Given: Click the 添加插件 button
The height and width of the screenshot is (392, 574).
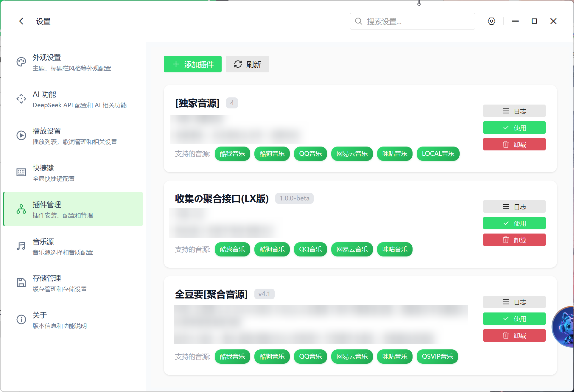Looking at the screenshot, I should pyautogui.click(x=193, y=64).
